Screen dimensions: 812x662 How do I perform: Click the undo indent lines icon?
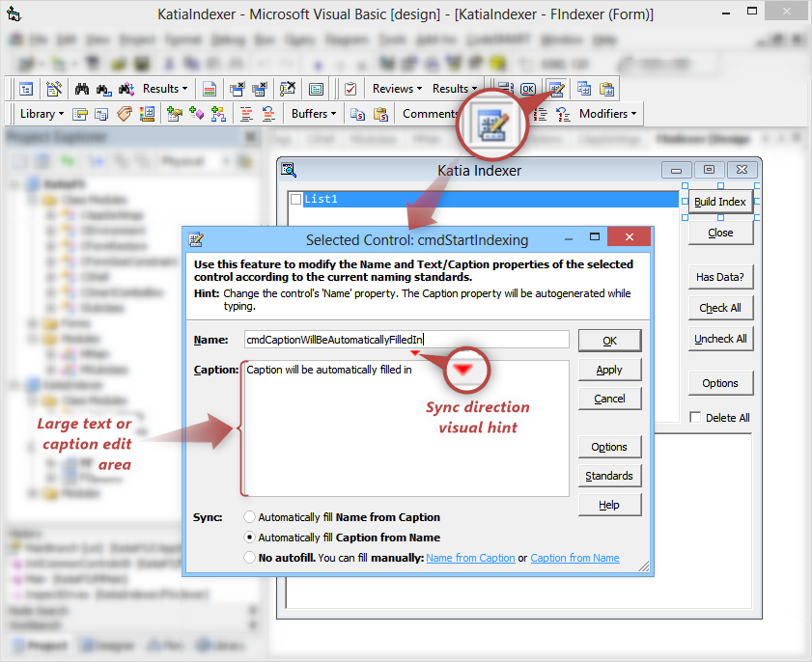click(268, 114)
